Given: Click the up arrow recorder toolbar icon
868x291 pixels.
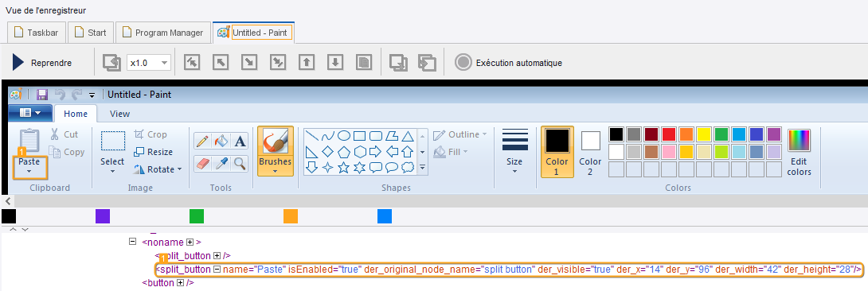Looking at the screenshot, I should pyautogui.click(x=306, y=62).
